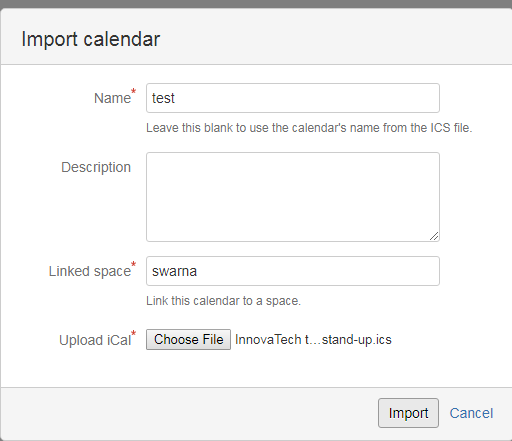Click the "Description" field label

click(96, 167)
